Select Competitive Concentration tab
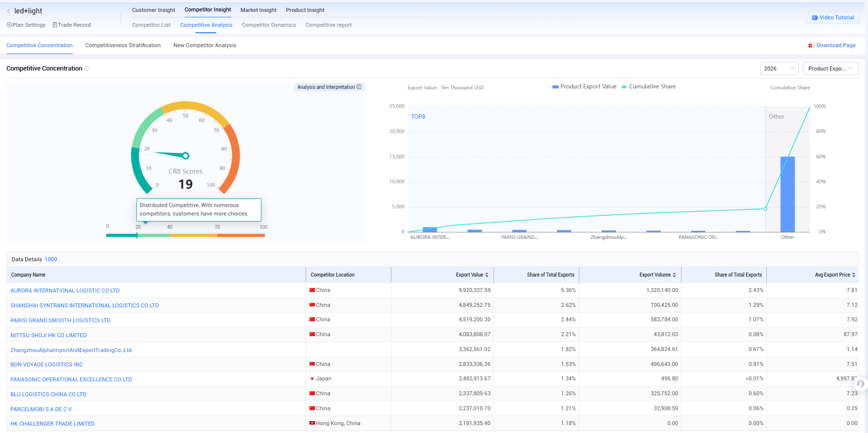Screen dimensions: 868x433 point(40,45)
